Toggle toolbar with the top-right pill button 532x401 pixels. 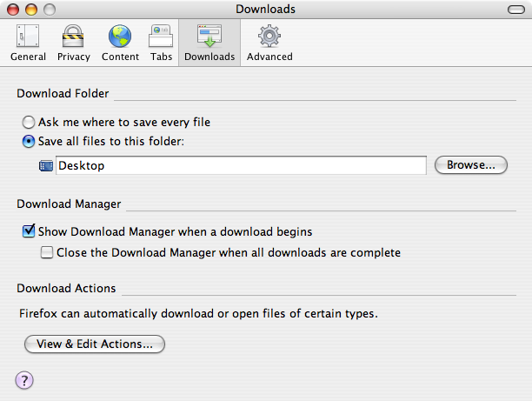click(513, 10)
